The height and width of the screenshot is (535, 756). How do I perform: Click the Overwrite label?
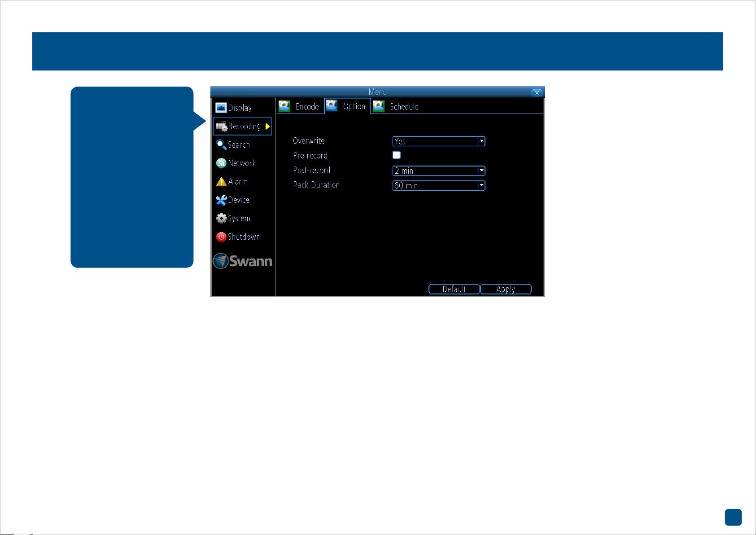coord(309,141)
